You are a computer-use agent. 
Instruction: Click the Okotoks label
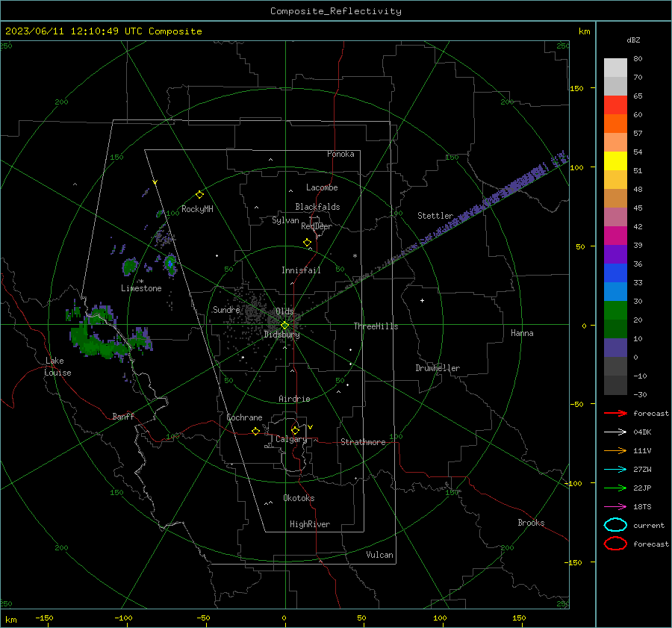click(299, 498)
